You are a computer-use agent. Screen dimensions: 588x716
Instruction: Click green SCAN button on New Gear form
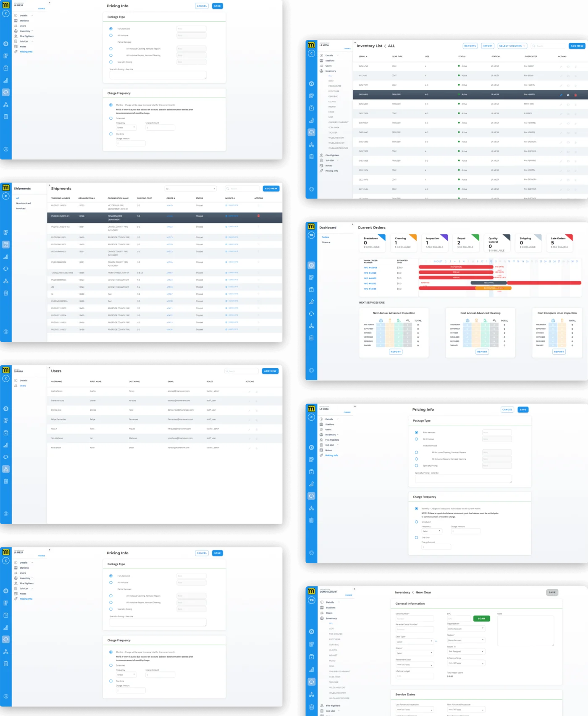[481, 619]
